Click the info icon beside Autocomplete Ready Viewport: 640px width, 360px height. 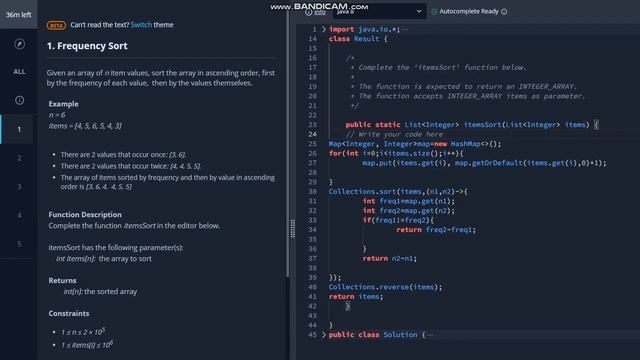point(504,12)
